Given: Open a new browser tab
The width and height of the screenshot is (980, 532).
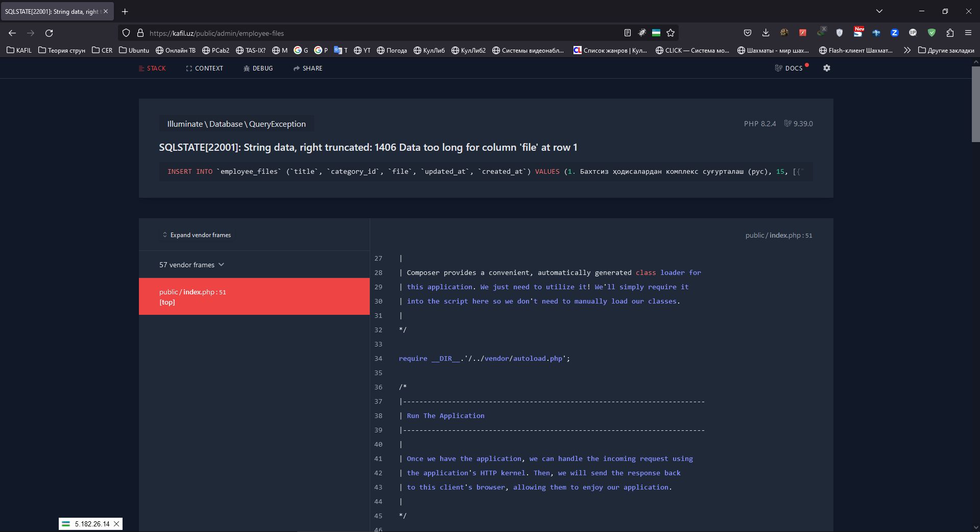Looking at the screenshot, I should tap(125, 11).
